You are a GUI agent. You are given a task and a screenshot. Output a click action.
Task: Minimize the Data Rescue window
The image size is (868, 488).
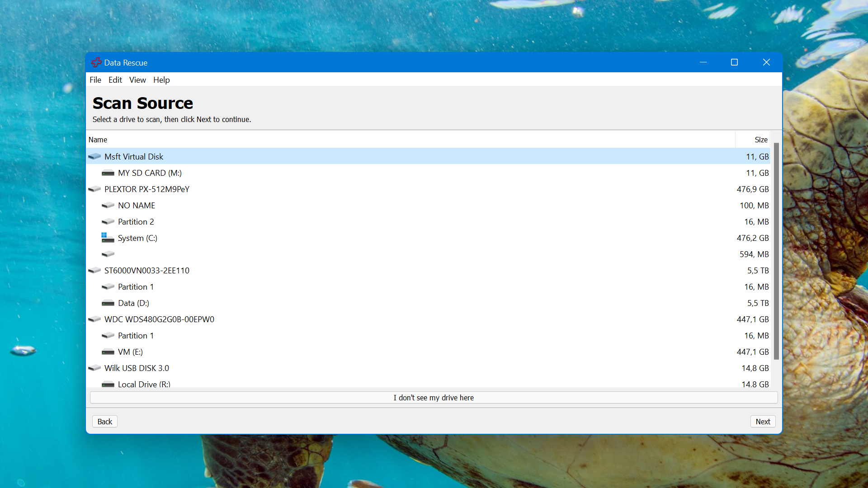(703, 62)
